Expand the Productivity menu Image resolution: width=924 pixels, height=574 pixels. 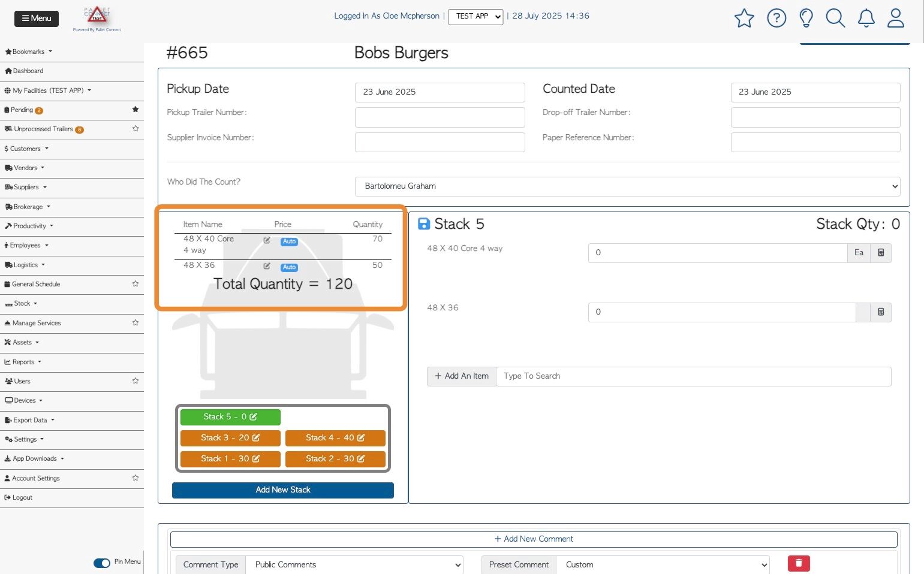[29, 226]
